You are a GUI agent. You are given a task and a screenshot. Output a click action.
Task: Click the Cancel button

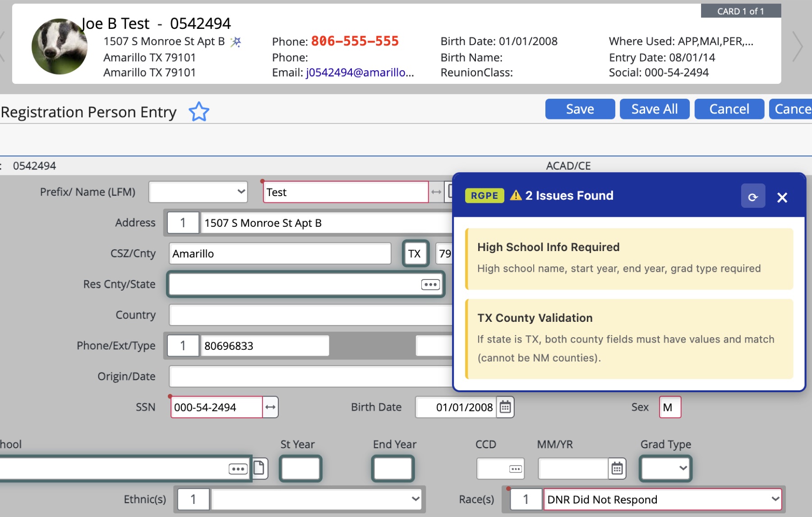[729, 109]
